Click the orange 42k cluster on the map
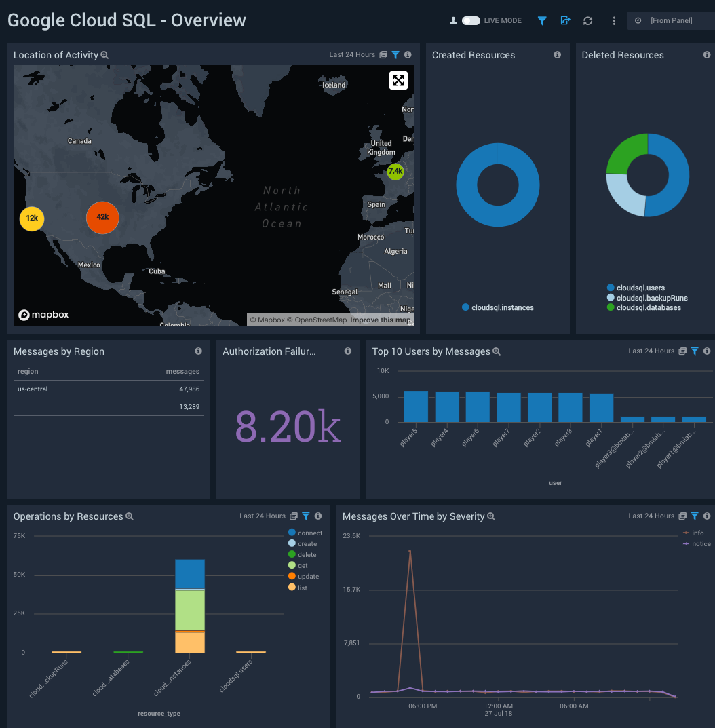 (102, 218)
